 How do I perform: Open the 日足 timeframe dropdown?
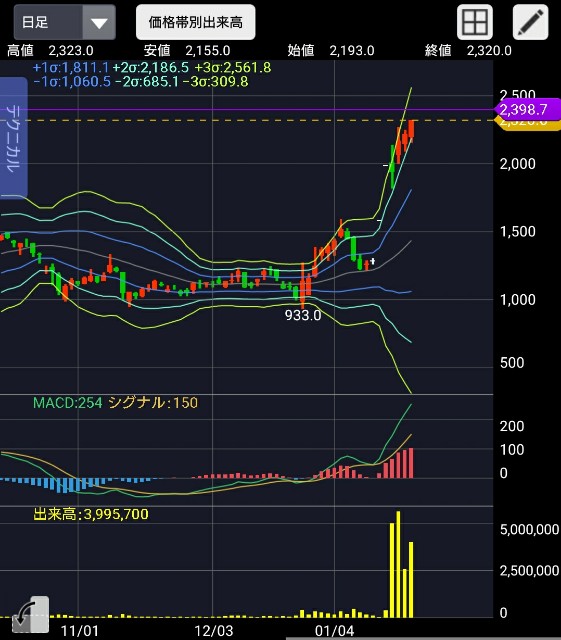[x=65, y=22]
